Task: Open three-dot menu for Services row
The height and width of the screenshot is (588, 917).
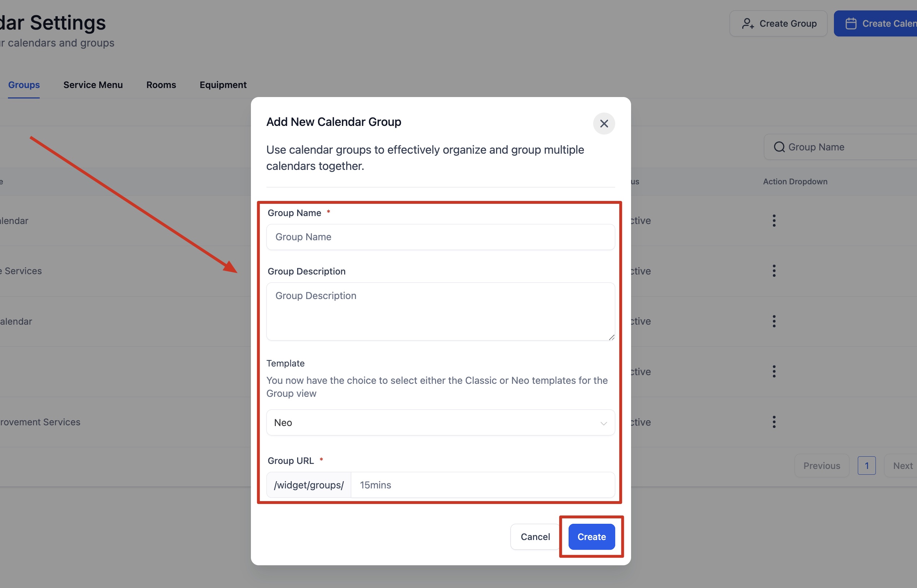Action: 774,271
